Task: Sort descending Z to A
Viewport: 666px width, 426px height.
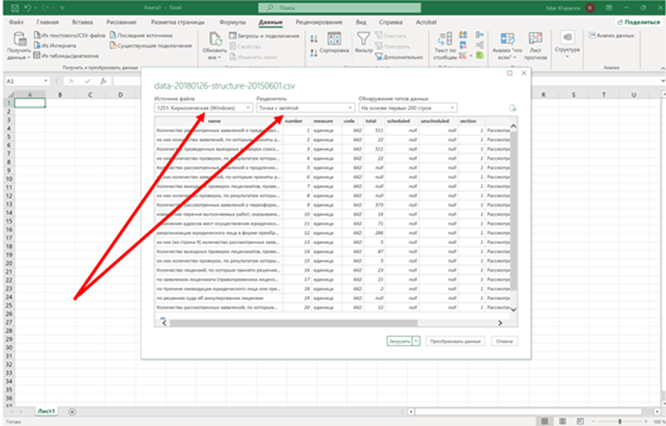Action: pos(314,53)
